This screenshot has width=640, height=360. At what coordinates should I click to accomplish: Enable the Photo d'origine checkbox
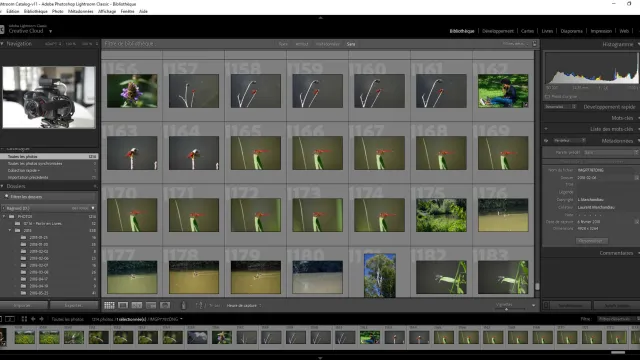click(547, 97)
